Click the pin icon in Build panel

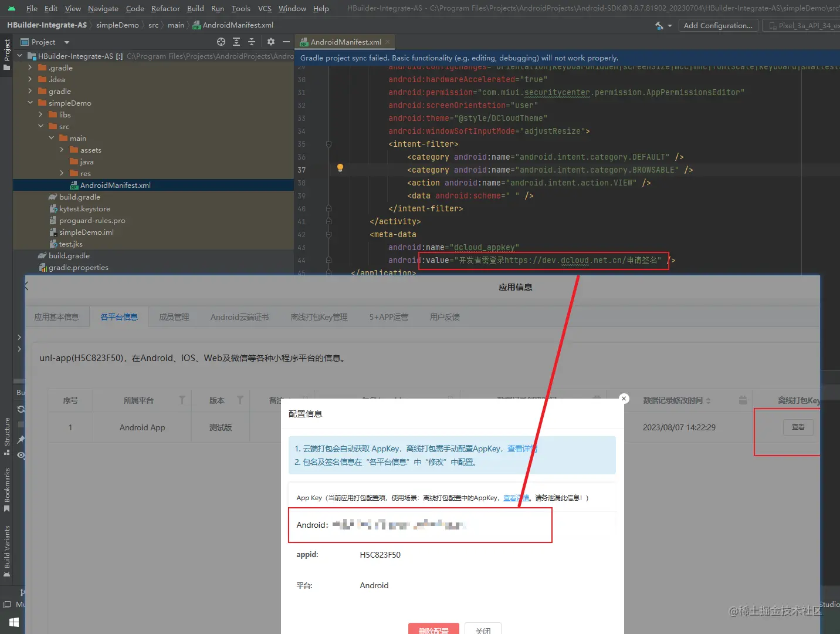pyautogui.click(x=21, y=440)
